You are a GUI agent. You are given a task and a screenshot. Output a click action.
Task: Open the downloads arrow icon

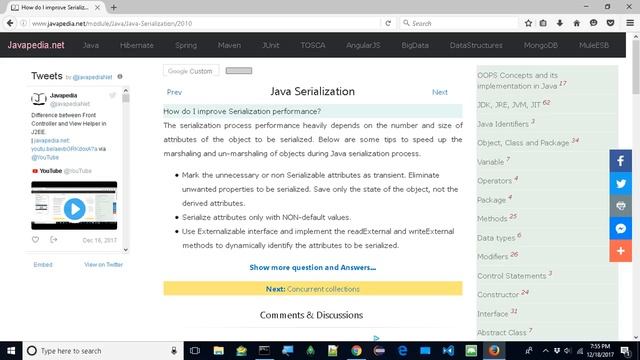560,23
